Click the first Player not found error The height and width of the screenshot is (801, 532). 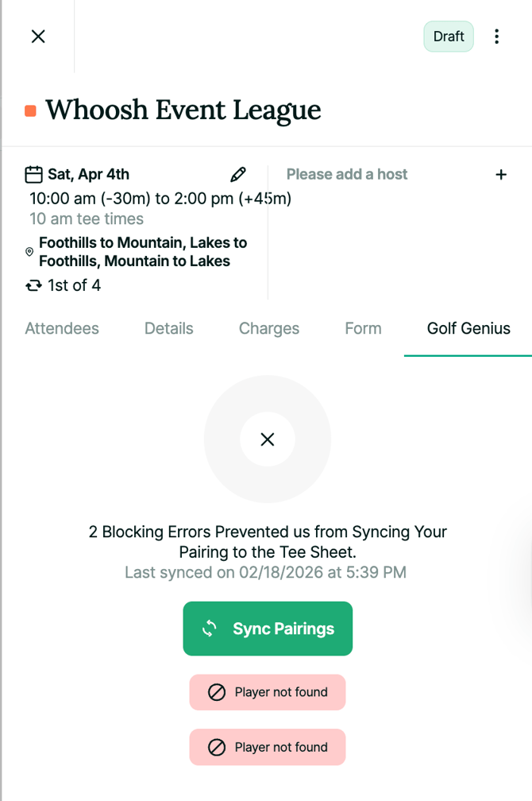pyautogui.click(x=268, y=692)
